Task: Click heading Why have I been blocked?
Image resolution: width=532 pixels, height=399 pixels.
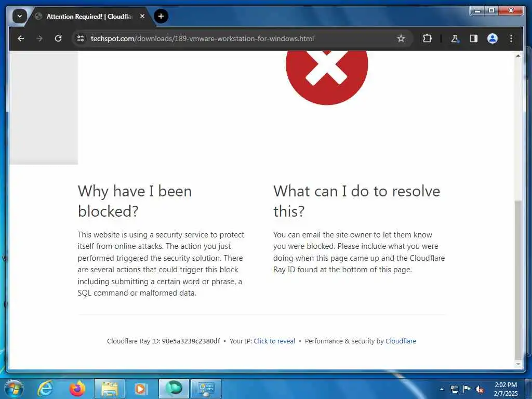Action: tap(135, 201)
